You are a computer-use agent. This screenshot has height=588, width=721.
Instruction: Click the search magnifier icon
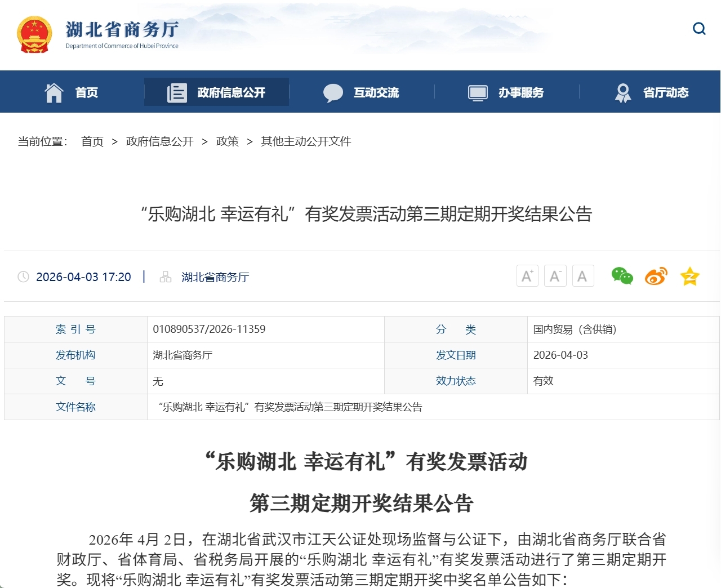click(699, 29)
